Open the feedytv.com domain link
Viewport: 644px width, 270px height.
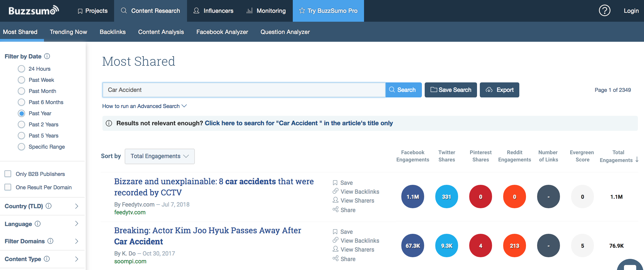(130, 212)
